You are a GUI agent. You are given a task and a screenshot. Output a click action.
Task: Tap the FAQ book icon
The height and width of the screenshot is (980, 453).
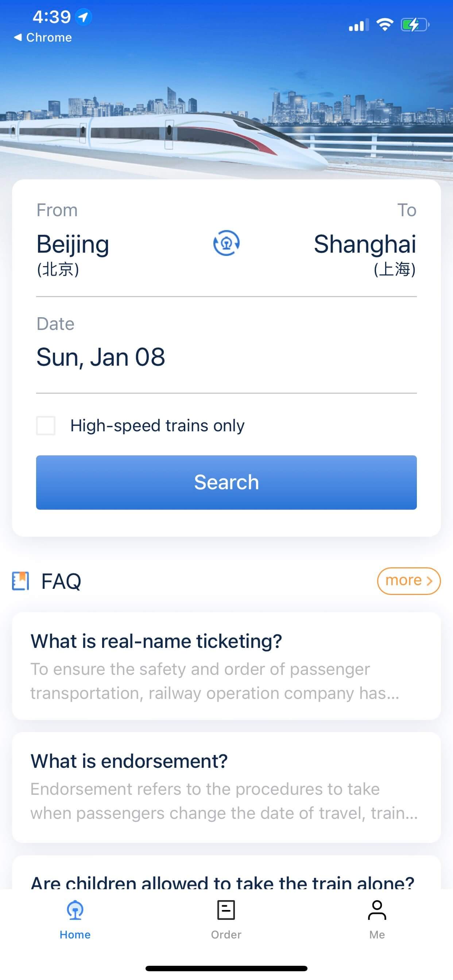click(20, 581)
